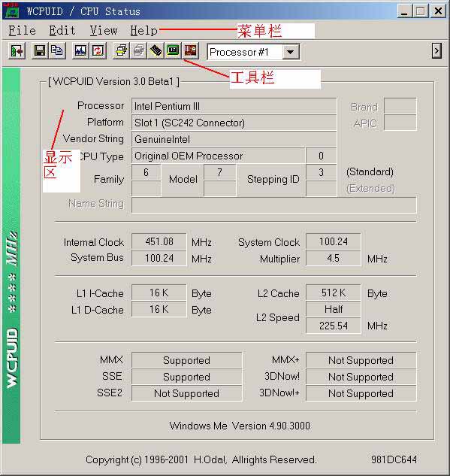The height and width of the screenshot is (476, 450).
Task: Click the L2 Speed Half value
Action: point(334,309)
